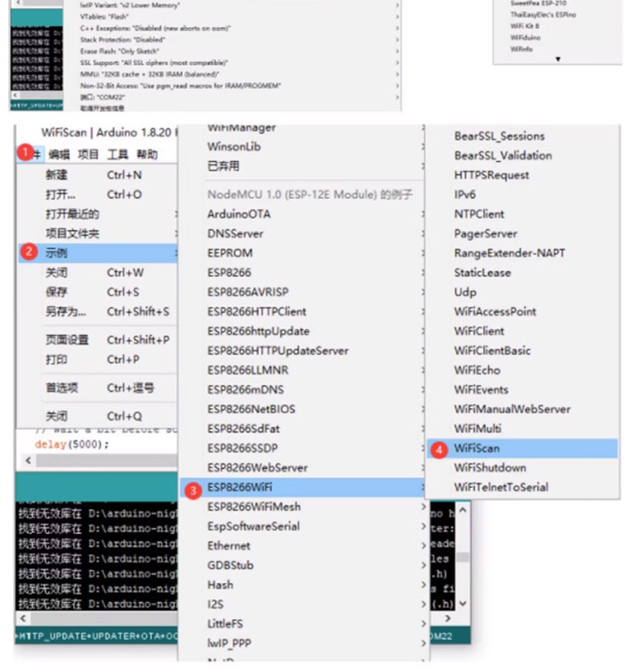Open 页面设置 from the menu
Image resolution: width=634 pixels, height=672 pixels.
pos(98,340)
